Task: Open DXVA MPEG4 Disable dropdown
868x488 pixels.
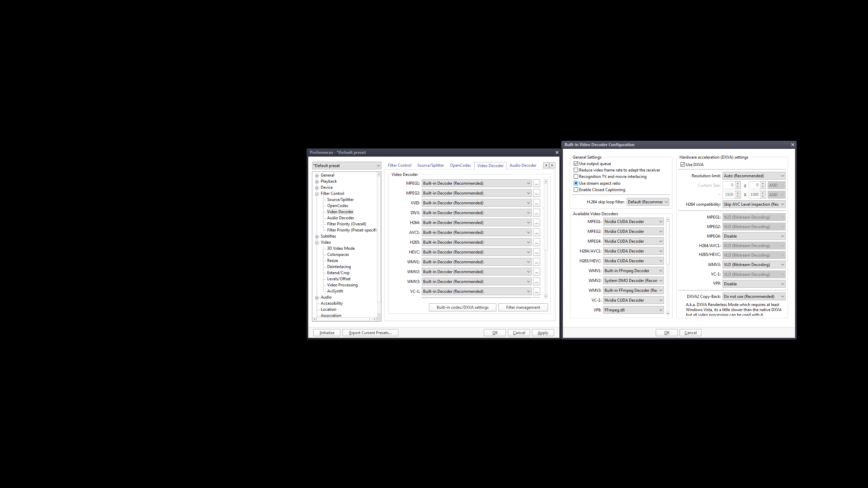Action: [x=754, y=236]
